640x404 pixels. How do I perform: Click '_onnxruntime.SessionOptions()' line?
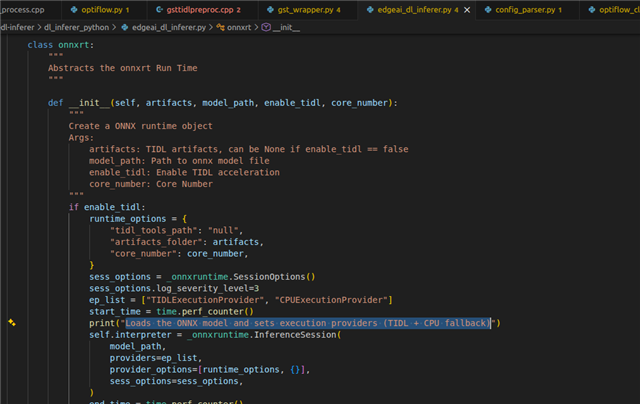click(202, 277)
